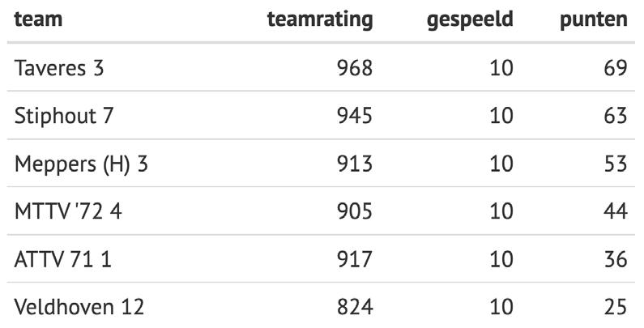
Task: Sort by the teamrating column header
Action: coord(320,20)
